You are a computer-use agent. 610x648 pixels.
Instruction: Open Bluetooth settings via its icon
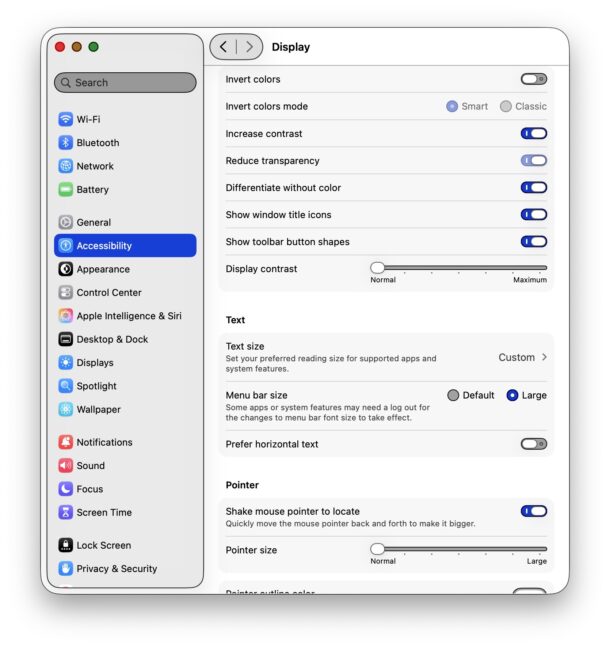66,143
